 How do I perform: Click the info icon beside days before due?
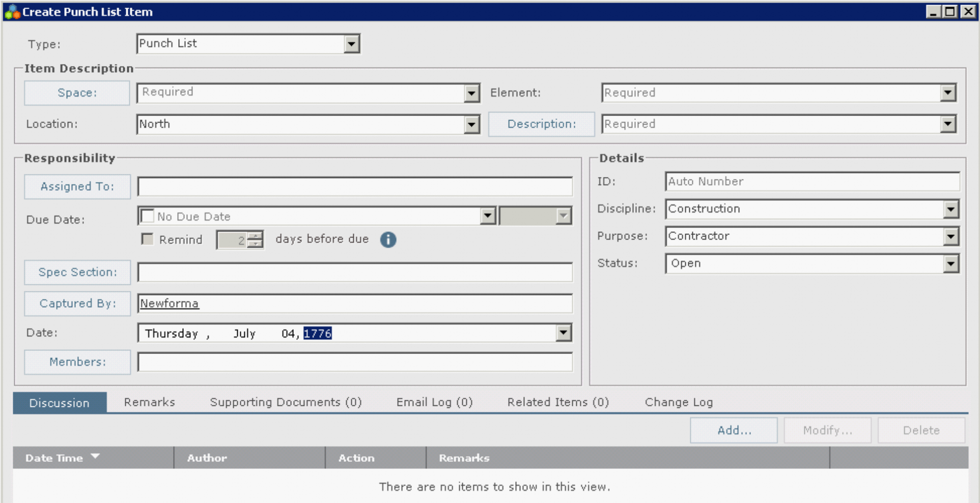coord(388,240)
